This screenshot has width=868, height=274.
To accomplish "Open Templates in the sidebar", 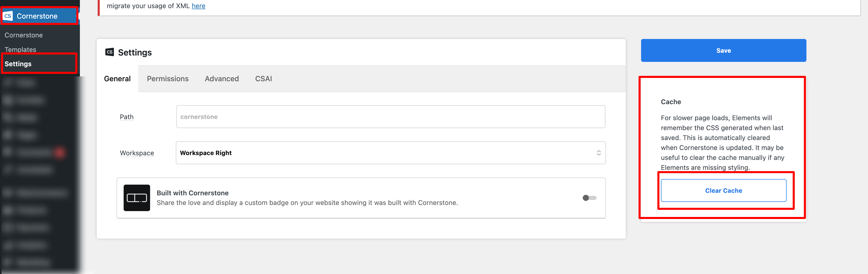I will tap(20, 50).
